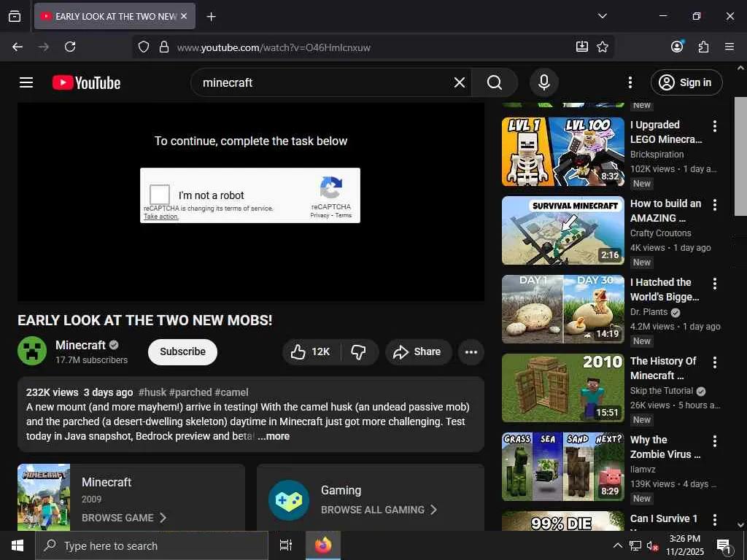This screenshot has width=747, height=560.
Task: Bookmark this page with star
Action: 602,47
